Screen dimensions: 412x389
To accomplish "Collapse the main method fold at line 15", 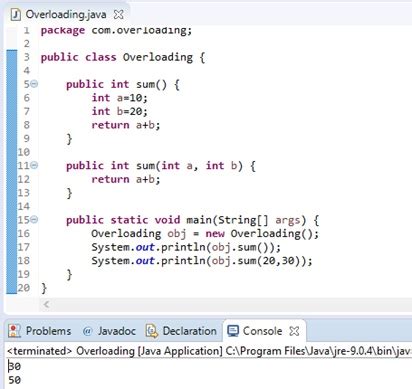I will 35,219.
